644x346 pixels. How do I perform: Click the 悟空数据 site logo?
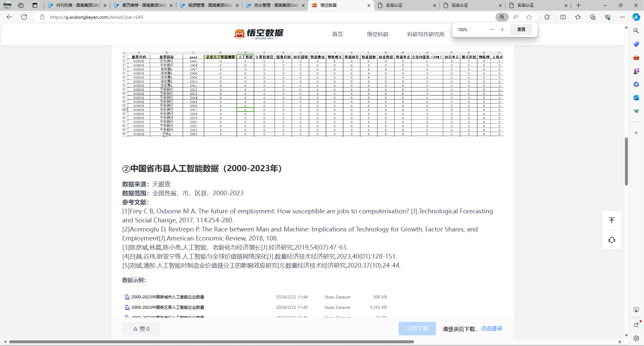(x=259, y=34)
